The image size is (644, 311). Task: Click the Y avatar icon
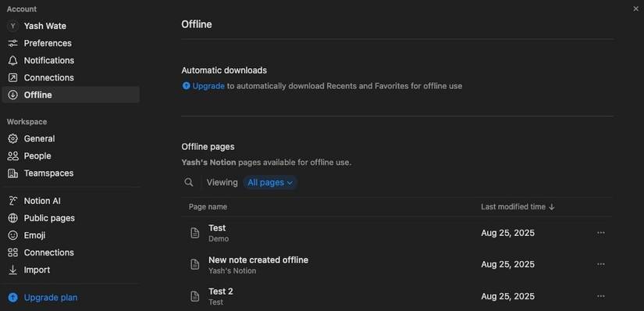tap(13, 26)
